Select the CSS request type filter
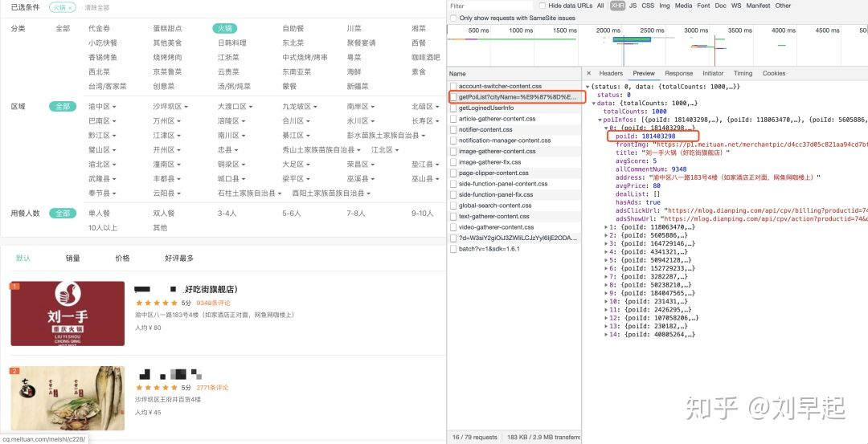This screenshot has width=868, height=444. 648,6
